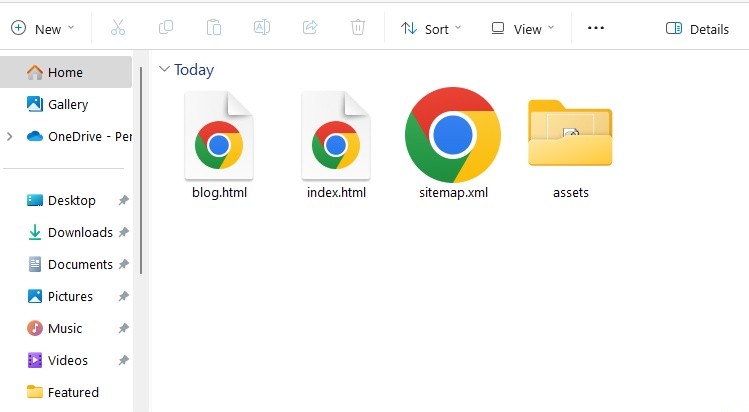Open the Music quick access folder
This screenshot has width=749, height=412.
point(54,328)
